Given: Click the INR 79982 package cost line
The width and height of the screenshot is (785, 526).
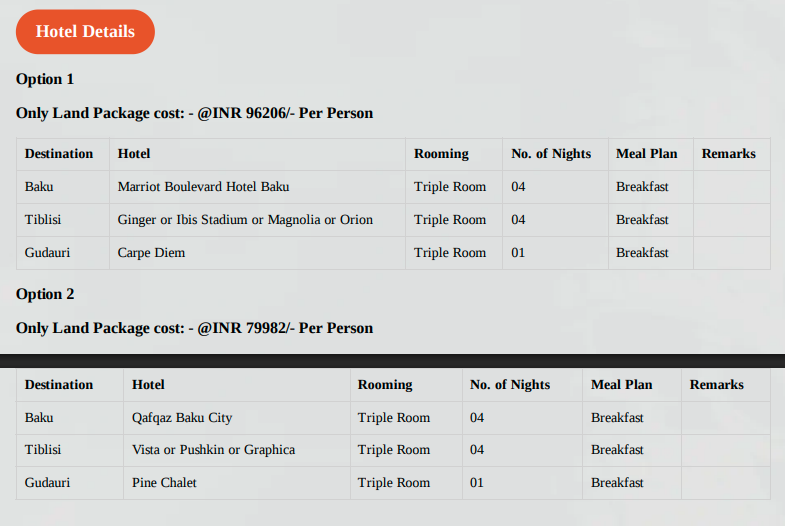Looking at the screenshot, I should click(194, 328).
